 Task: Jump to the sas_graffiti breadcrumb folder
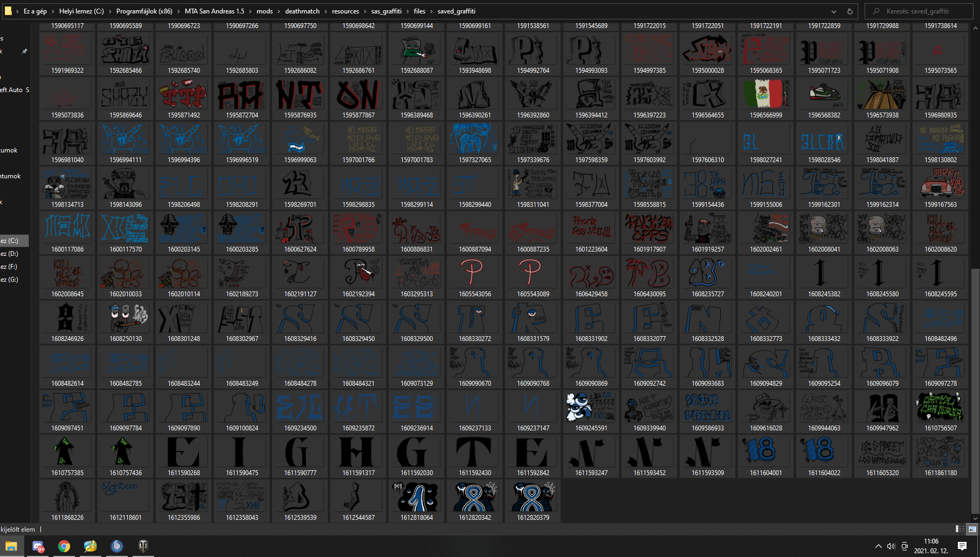(387, 11)
